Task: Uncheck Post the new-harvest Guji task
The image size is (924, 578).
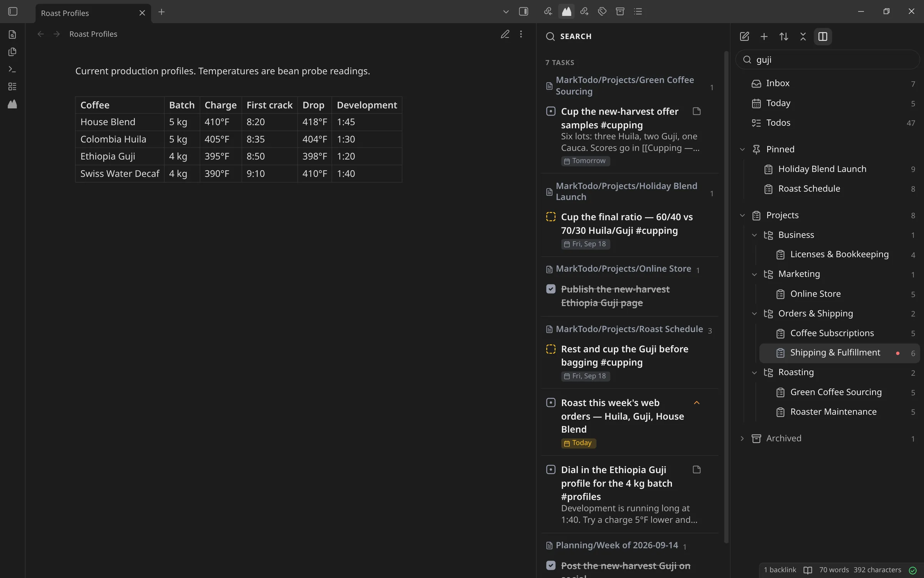Action: click(551, 566)
